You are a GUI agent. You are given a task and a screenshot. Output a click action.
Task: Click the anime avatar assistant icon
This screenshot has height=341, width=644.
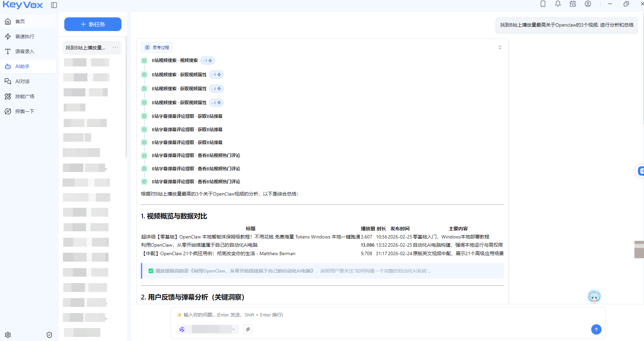point(594,296)
